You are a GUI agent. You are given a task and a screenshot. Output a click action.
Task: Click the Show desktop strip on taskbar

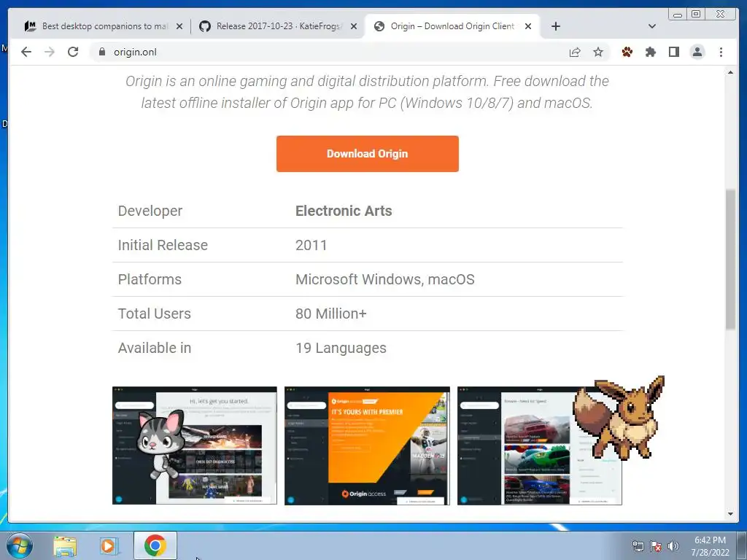[x=742, y=545]
